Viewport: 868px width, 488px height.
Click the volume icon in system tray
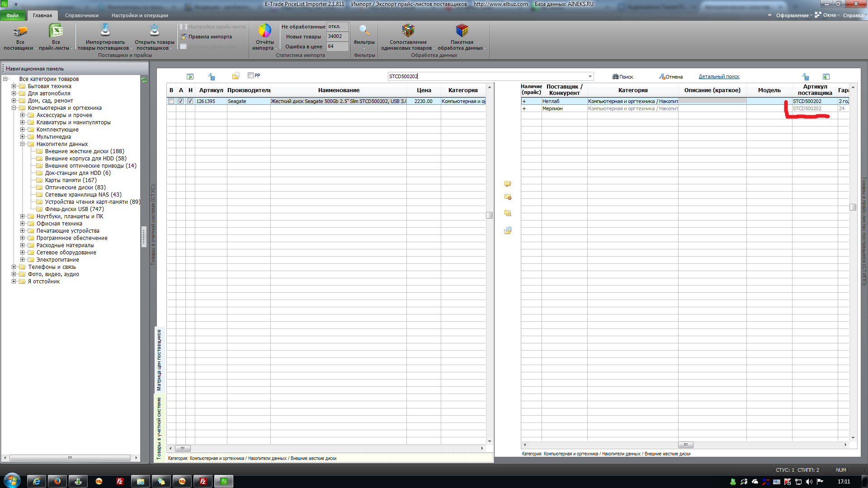point(809,482)
